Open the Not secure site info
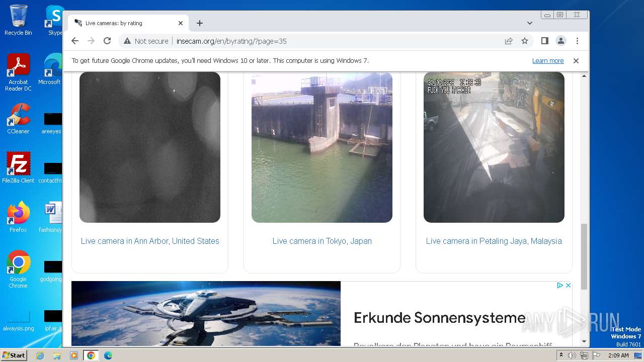The width and height of the screenshot is (644, 362). click(x=146, y=41)
